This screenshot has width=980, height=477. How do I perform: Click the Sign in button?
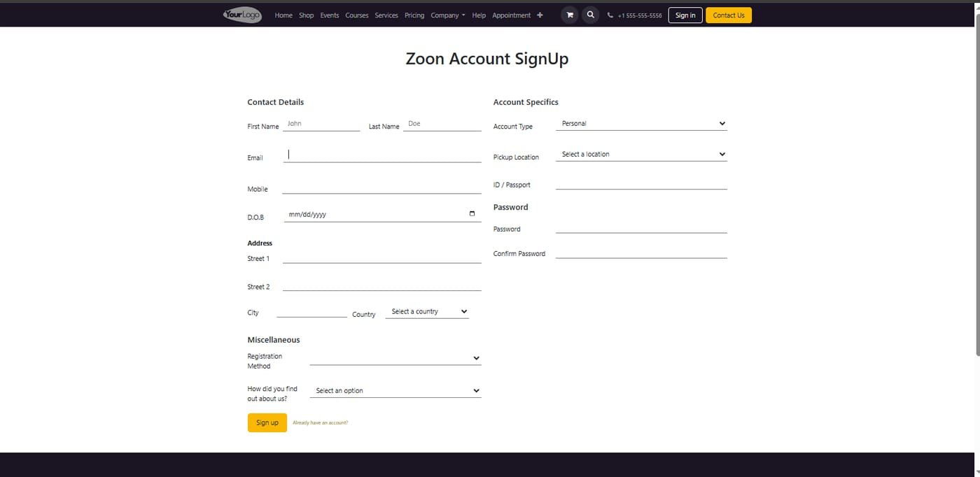point(685,15)
